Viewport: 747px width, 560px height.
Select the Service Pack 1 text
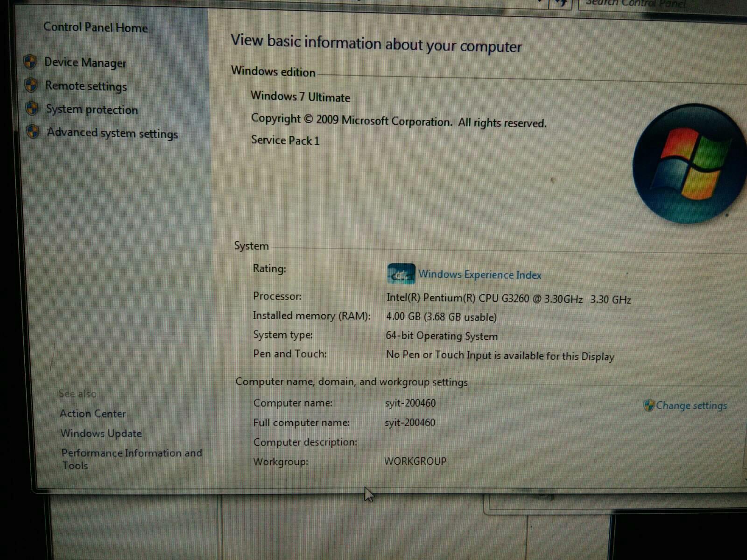click(x=285, y=140)
